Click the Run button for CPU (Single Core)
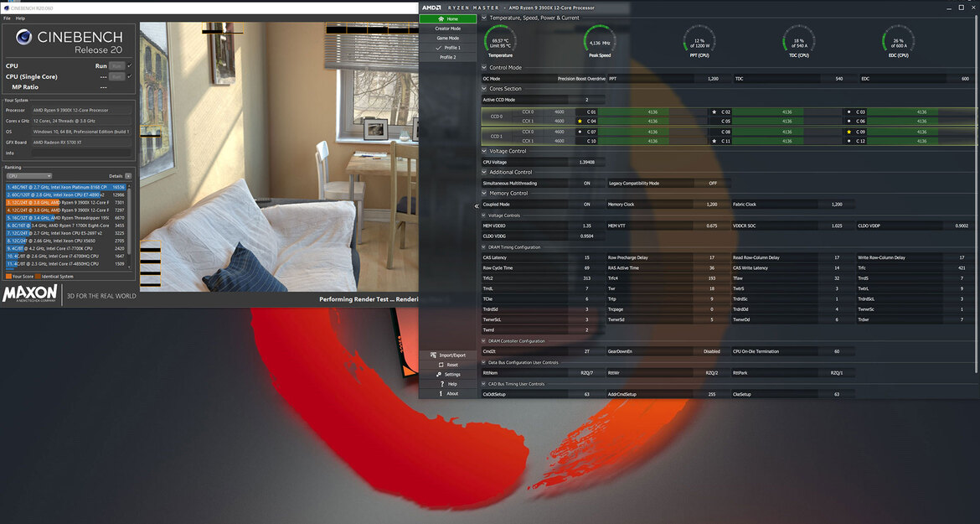 [116, 76]
